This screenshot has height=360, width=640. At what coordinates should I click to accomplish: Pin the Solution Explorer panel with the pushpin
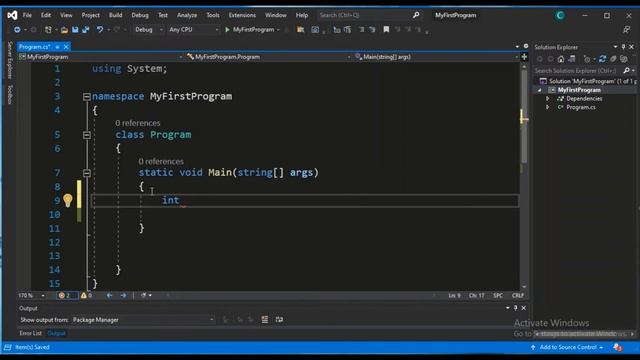[623, 47]
